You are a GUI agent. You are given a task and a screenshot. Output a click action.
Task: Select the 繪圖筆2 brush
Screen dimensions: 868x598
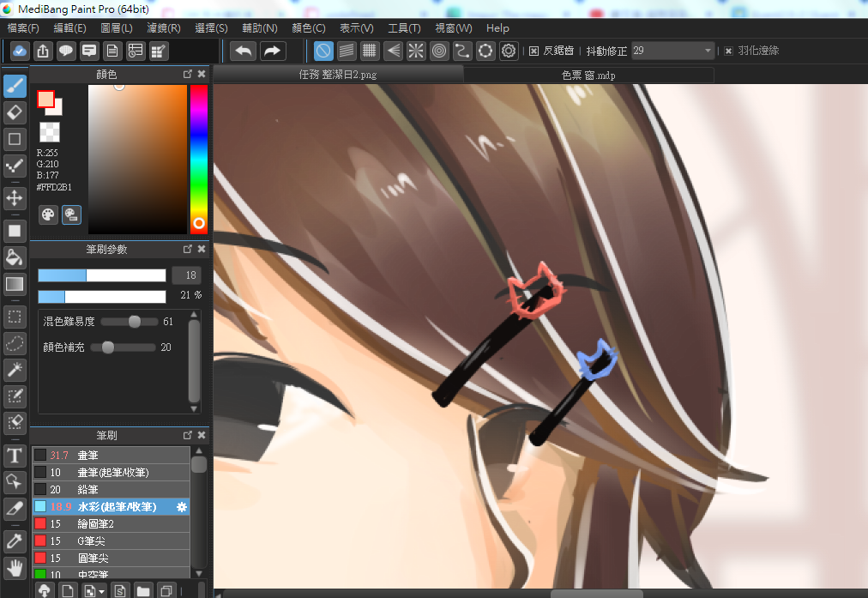pos(111,524)
